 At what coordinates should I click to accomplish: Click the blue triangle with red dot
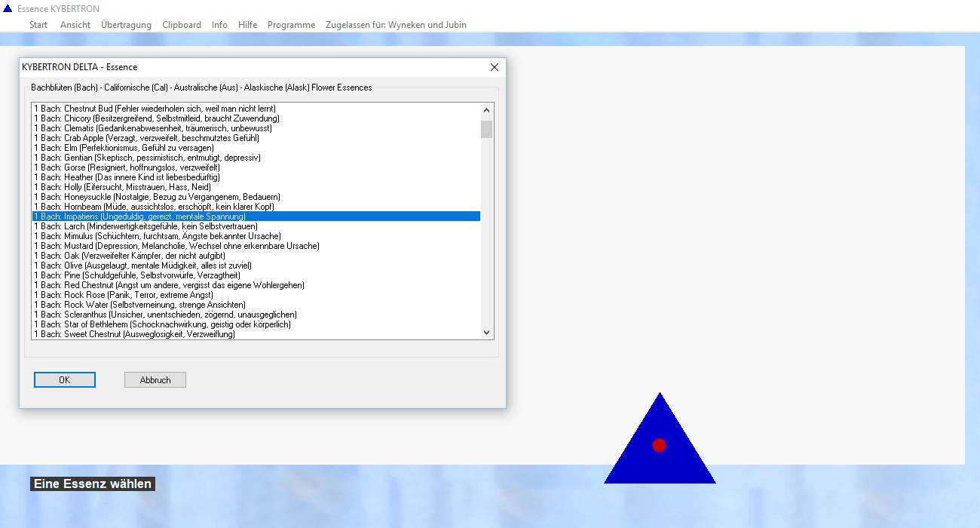[659, 445]
